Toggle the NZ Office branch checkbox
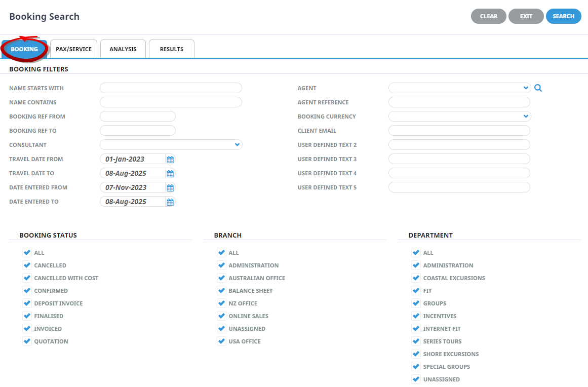Screen dimensions: 588x387 221,303
